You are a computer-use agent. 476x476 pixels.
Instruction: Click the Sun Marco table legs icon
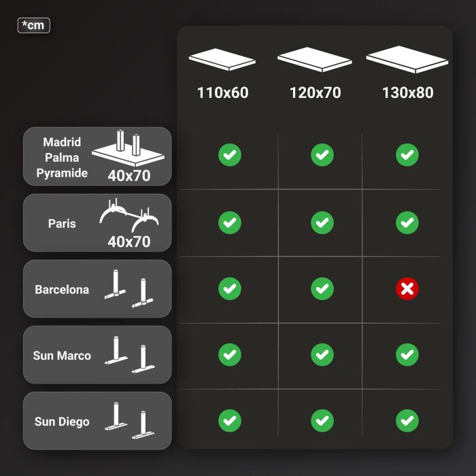coord(129,354)
